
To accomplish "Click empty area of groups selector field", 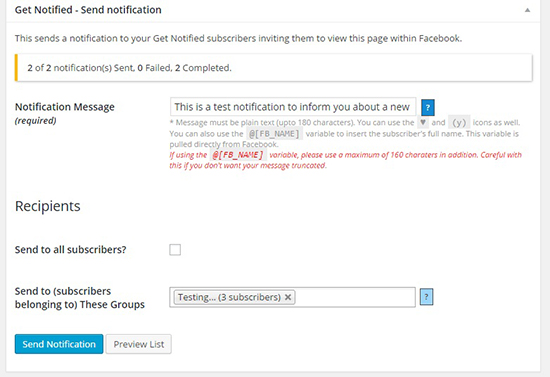I will (x=355, y=297).
